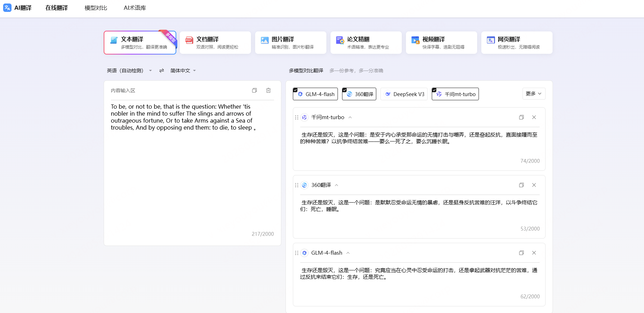Select the 论文精翻 tab card
Viewport: 644px width, 313px height.
[x=366, y=43]
